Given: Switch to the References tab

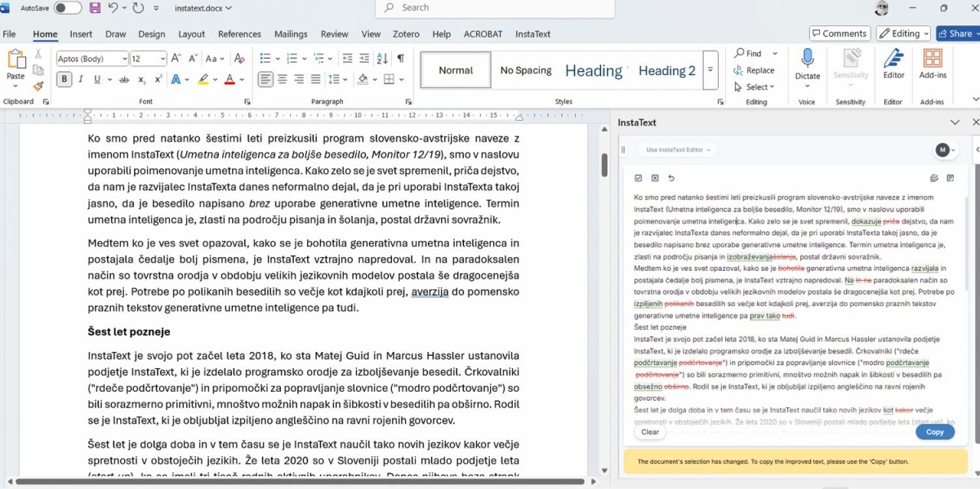Looking at the screenshot, I should click(x=239, y=34).
